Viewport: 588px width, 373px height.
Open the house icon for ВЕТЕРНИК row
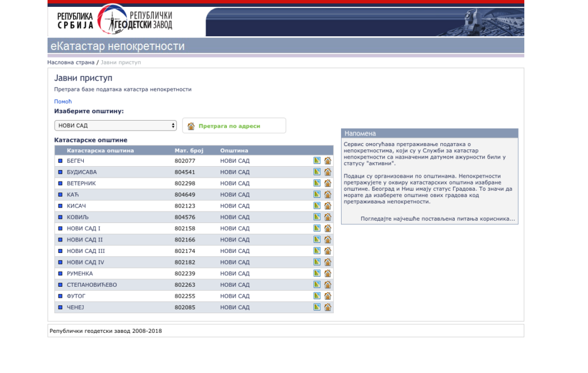[328, 183]
